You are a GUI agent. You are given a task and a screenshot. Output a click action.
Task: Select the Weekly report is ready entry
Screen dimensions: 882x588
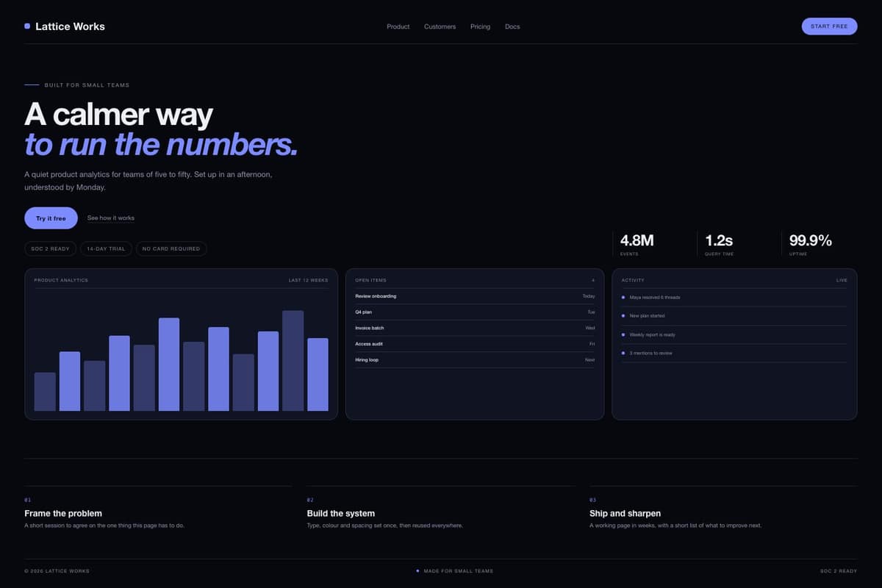pos(734,335)
